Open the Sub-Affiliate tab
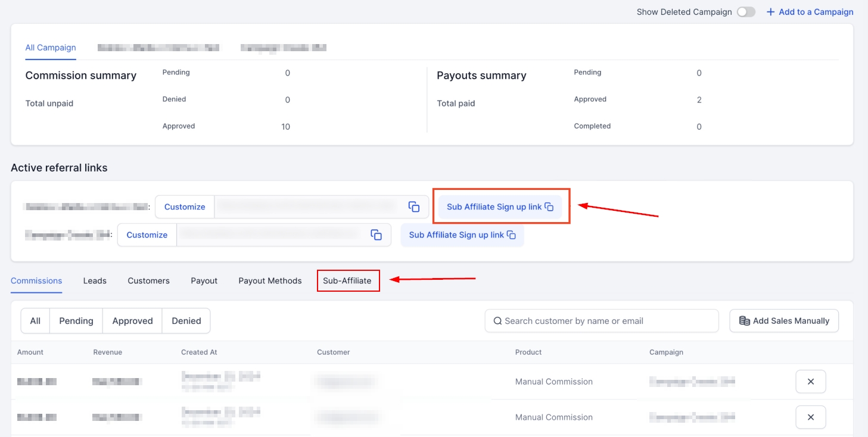This screenshot has width=868, height=437. pyautogui.click(x=347, y=280)
